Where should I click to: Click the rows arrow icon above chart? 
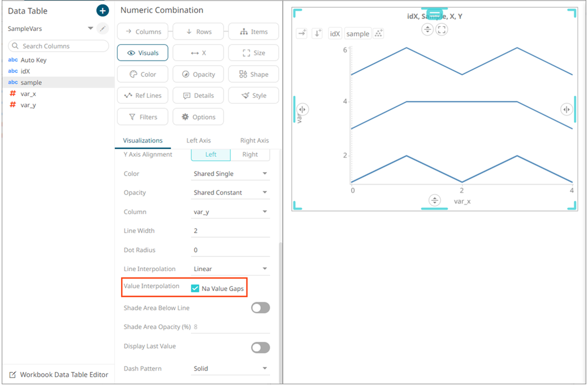317,34
